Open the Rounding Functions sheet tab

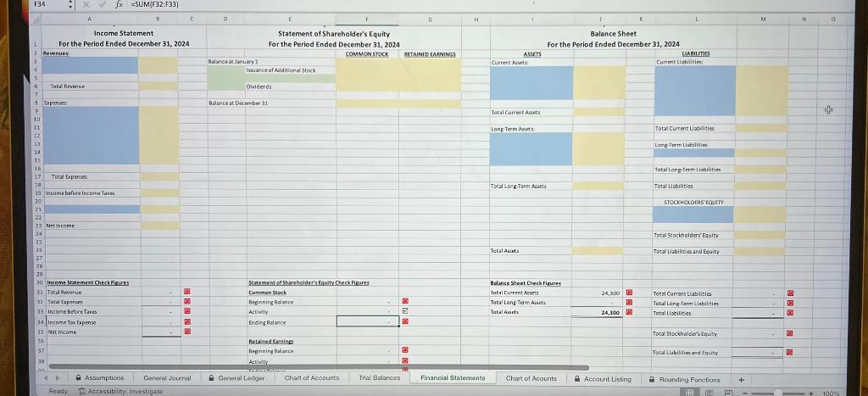pyautogui.click(x=684, y=379)
